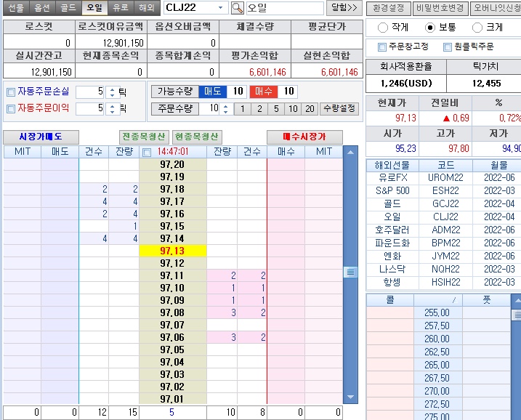This screenshot has height=420, width=521.
Task: Set order quantity with the 20 preset button
Action: click(310, 108)
